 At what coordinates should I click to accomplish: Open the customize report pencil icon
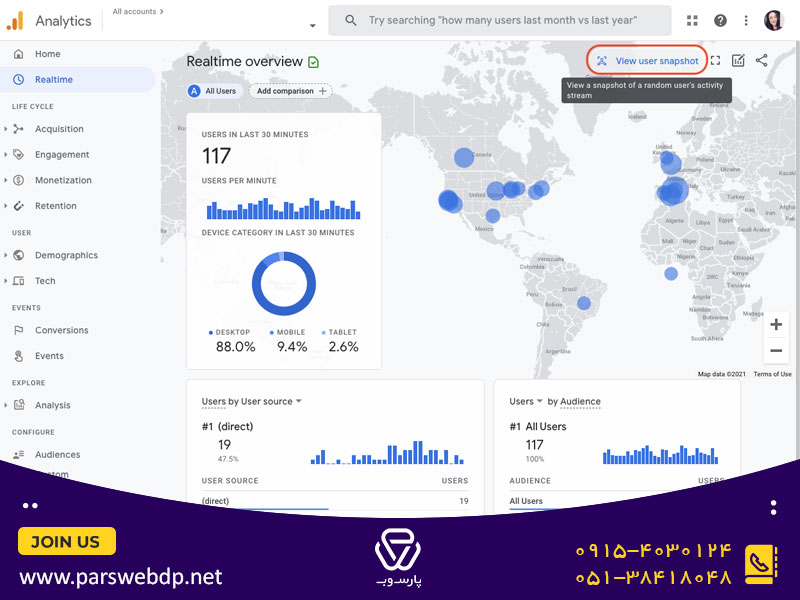point(738,61)
